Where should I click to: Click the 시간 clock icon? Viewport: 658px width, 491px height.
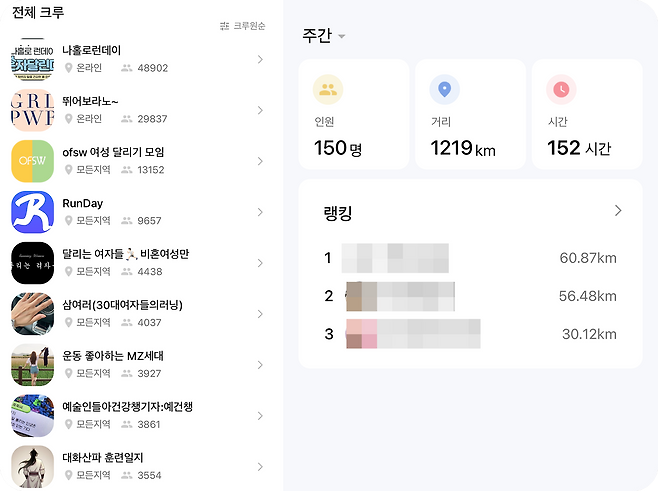(561, 90)
